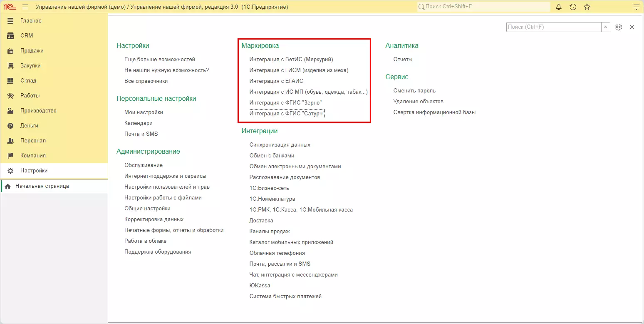Image resolution: width=644 pixels, height=324 pixels.
Task: Open Интеграция с ВетИС (Меркурий)
Action: click(291, 60)
